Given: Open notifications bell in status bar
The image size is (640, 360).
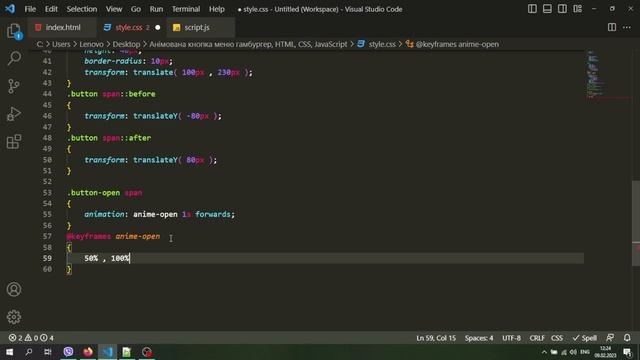Looking at the screenshot, I should [627, 338].
